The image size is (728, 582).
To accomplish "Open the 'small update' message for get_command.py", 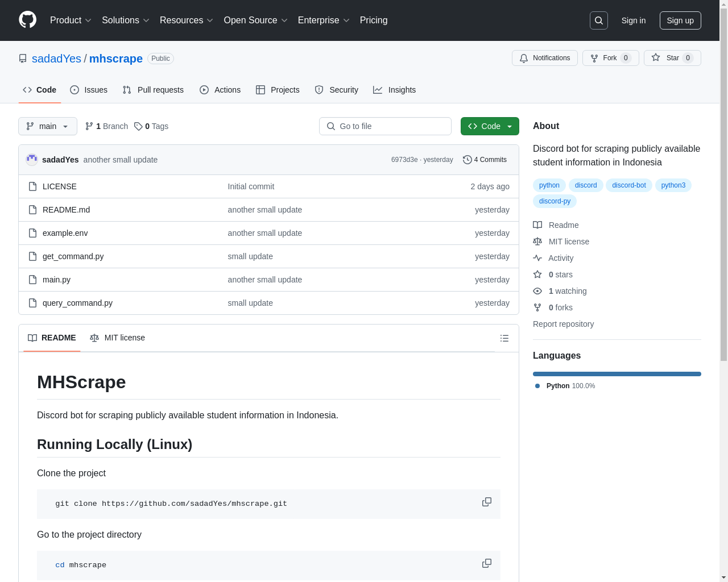I will pyautogui.click(x=250, y=256).
